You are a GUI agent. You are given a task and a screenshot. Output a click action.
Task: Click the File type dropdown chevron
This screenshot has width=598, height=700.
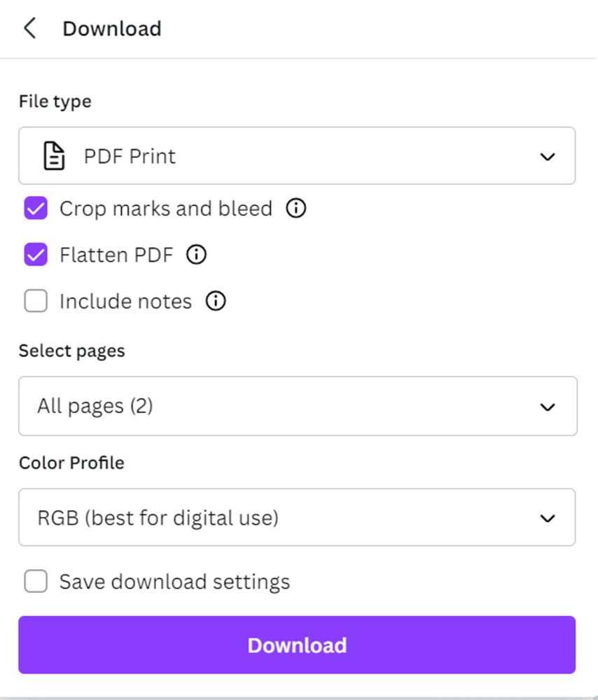pyautogui.click(x=548, y=157)
